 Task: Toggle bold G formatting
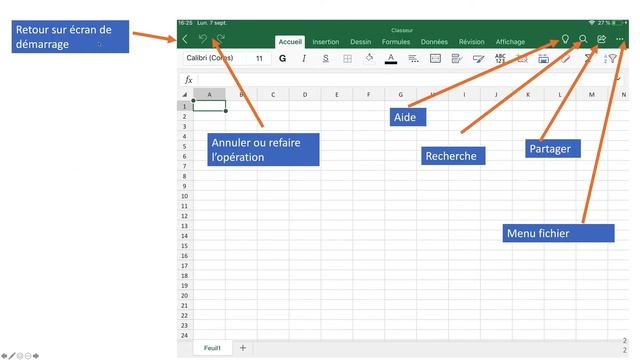coord(282,58)
